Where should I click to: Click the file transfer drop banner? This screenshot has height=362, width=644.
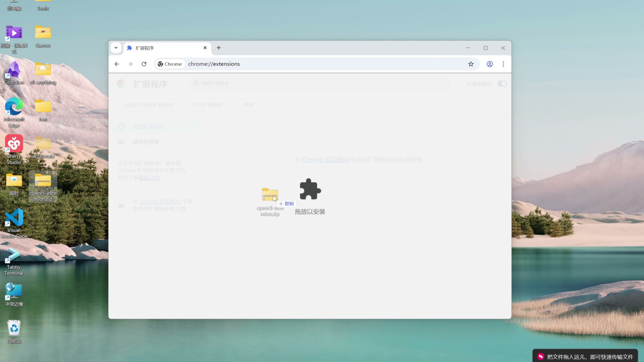click(585, 356)
